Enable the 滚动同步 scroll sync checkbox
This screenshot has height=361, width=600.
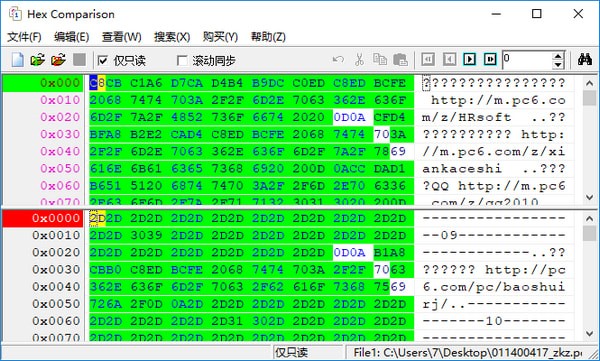point(182,60)
